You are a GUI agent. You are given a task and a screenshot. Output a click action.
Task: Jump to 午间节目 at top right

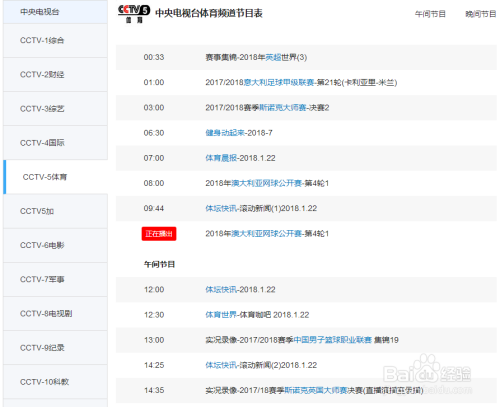coord(430,14)
